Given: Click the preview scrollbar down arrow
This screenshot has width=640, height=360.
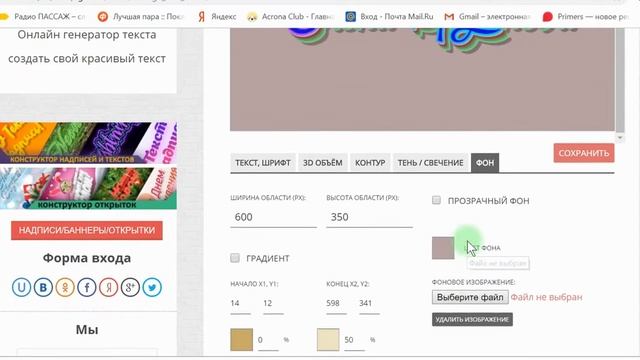Looking at the screenshot, I should 620,138.
